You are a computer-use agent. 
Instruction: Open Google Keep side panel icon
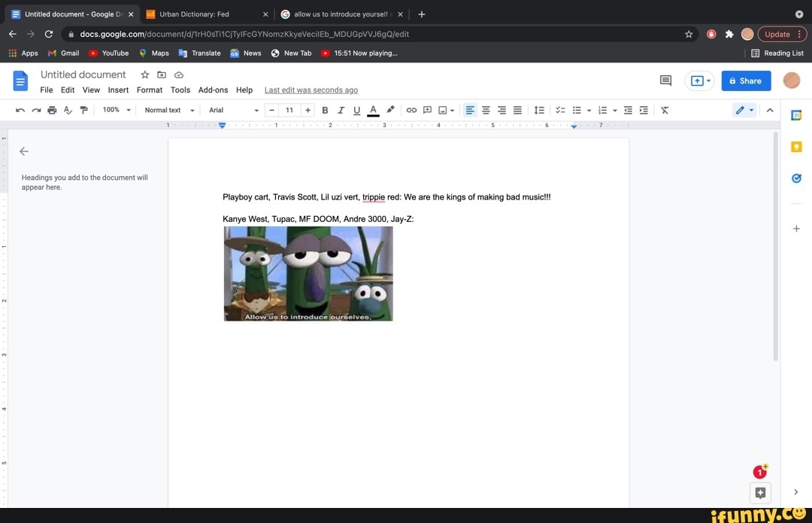click(x=796, y=147)
